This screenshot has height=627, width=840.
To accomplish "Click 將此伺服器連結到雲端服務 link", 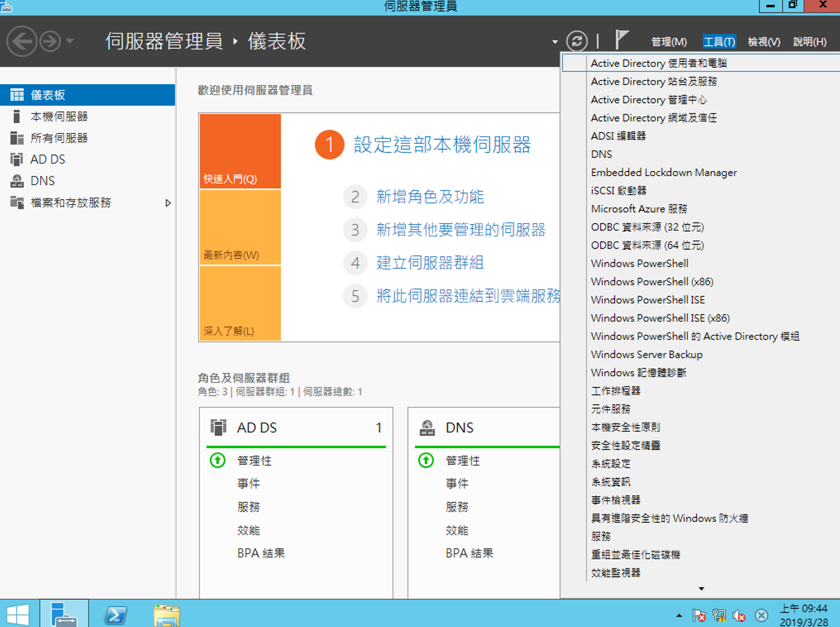I will point(468,296).
